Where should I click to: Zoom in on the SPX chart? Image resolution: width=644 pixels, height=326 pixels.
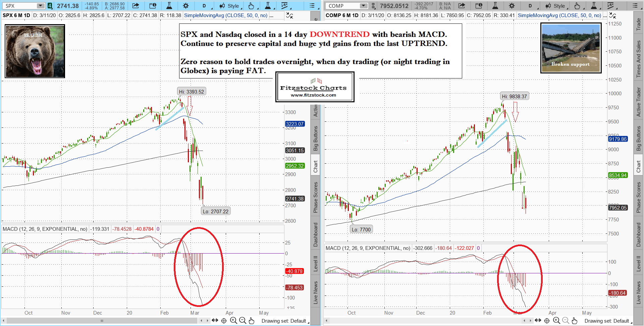(x=233, y=321)
